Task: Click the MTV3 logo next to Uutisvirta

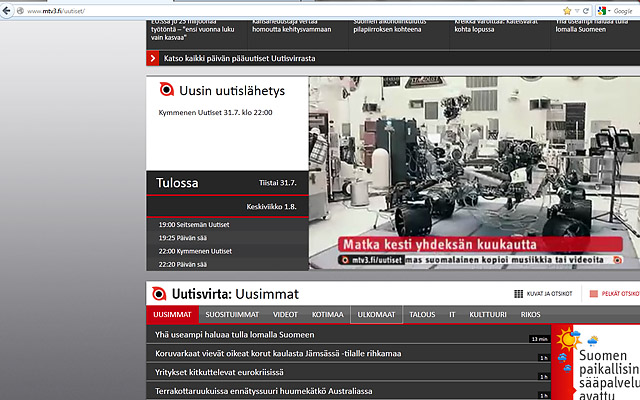Action: (x=159, y=294)
